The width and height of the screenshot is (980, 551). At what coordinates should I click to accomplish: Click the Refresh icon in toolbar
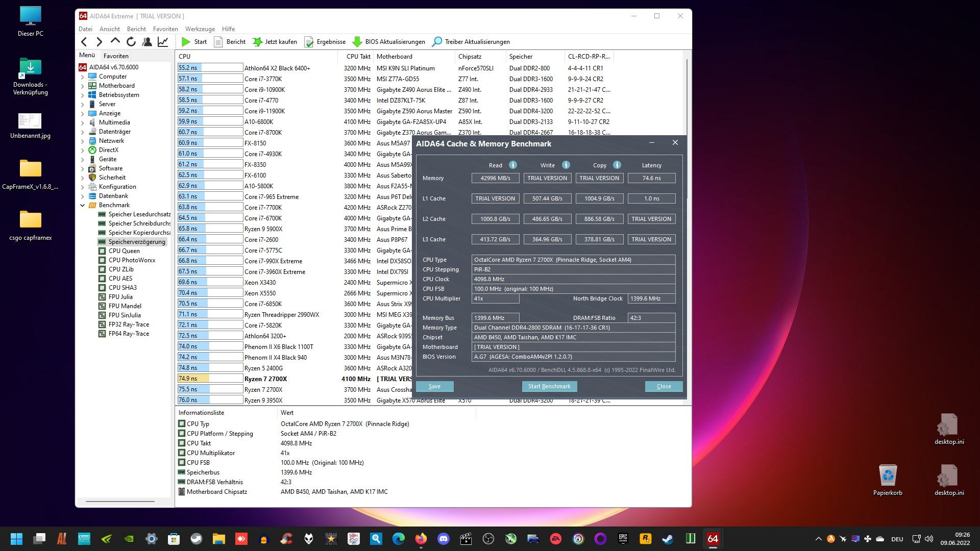[131, 42]
